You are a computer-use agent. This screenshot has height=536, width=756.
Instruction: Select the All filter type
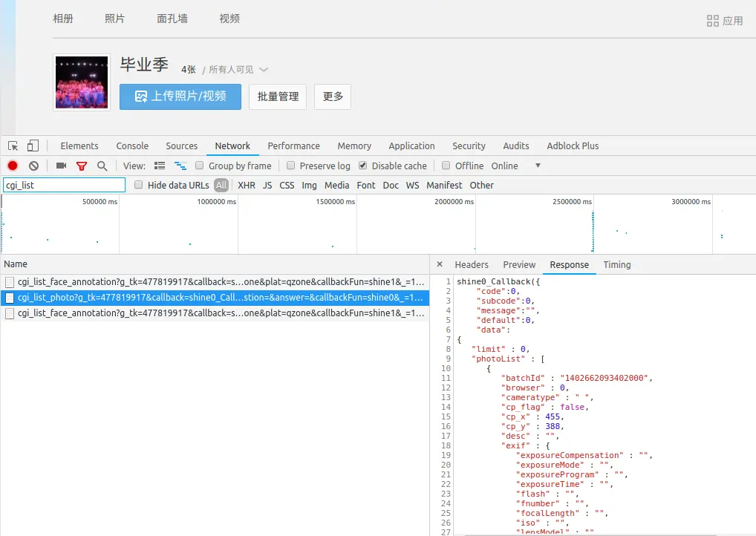[221, 185]
